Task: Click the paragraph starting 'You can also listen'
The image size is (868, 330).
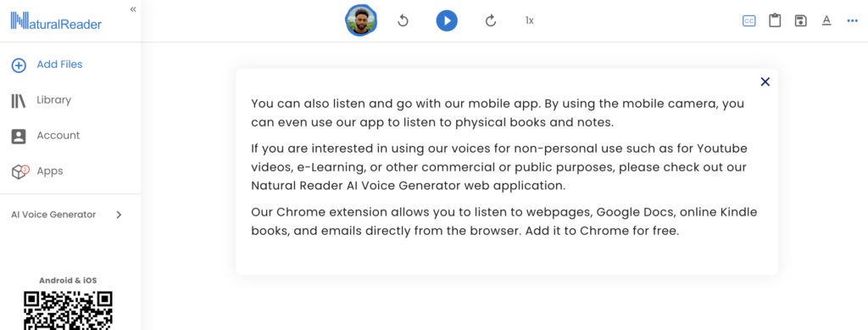Action: [498, 113]
